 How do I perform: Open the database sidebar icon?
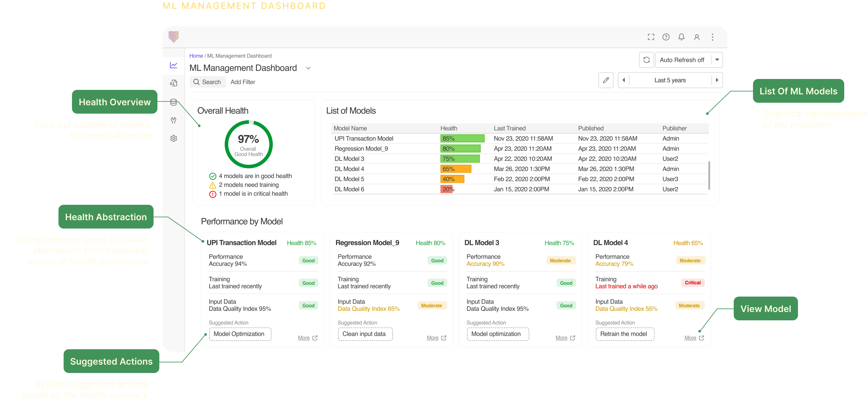[173, 102]
